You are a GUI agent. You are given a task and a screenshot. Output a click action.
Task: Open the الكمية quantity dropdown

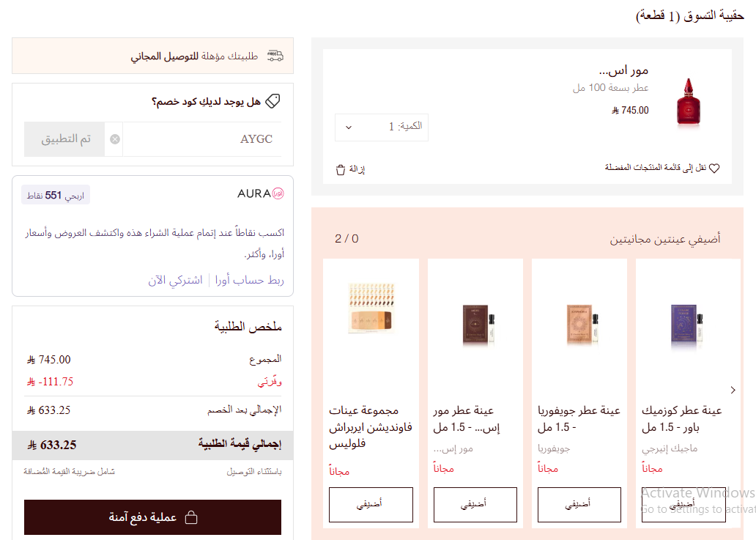381,127
